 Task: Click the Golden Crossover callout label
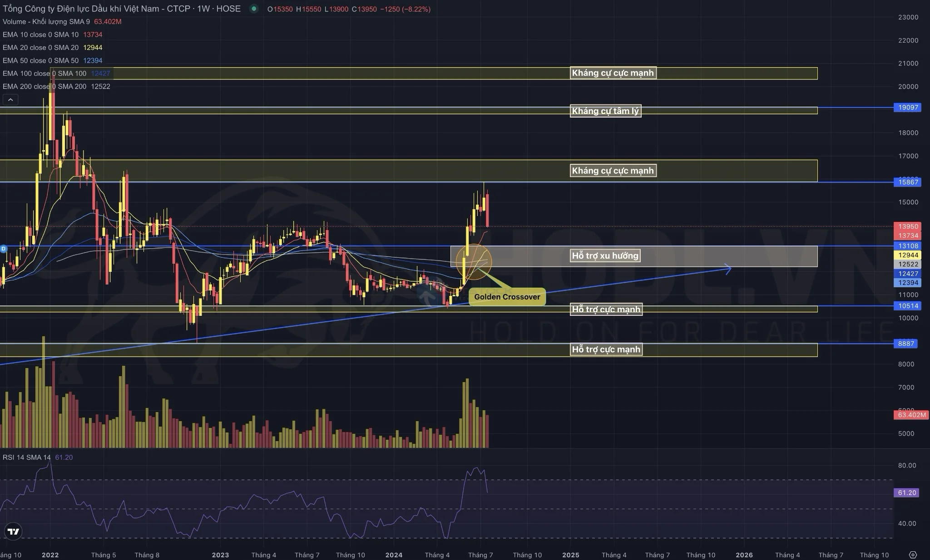(507, 297)
